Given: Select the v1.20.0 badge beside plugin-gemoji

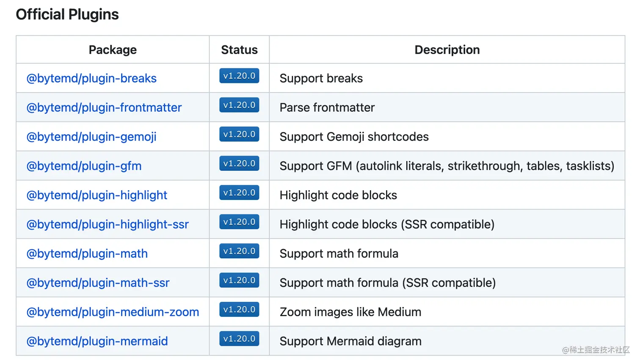Looking at the screenshot, I should pyautogui.click(x=239, y=134).
